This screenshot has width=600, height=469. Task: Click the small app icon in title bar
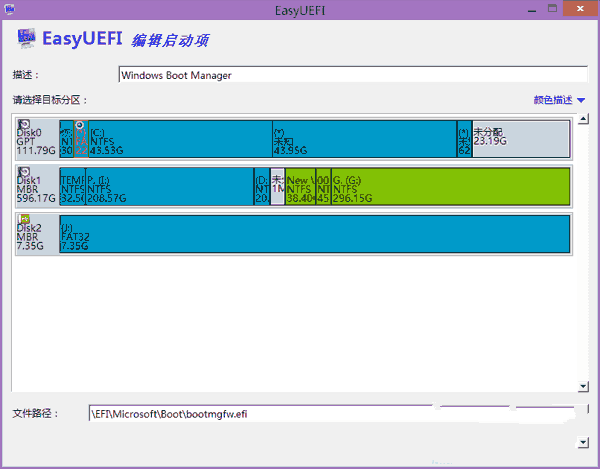click(x=10, y=9)
